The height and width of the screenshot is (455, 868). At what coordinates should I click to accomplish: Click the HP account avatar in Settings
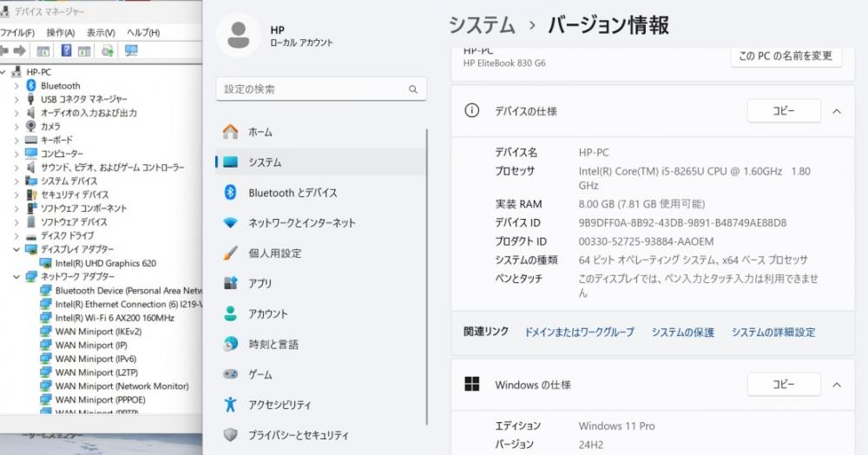coord(239,36)
